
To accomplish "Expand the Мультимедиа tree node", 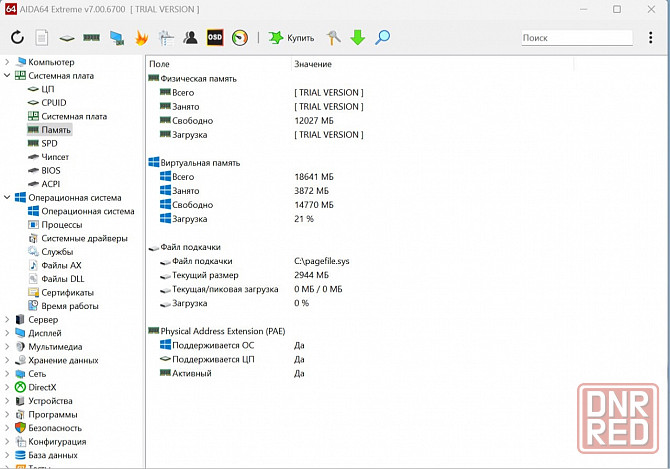I will 8,347.
